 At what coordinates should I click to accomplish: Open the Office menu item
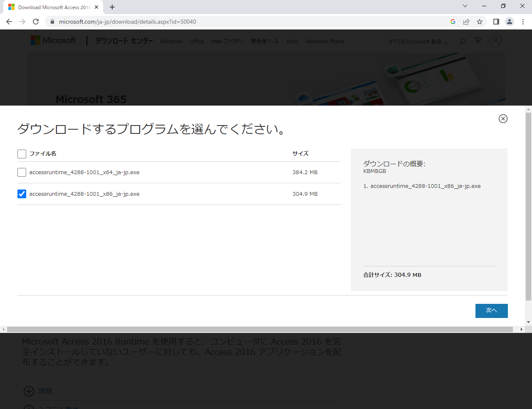[197, 41]
